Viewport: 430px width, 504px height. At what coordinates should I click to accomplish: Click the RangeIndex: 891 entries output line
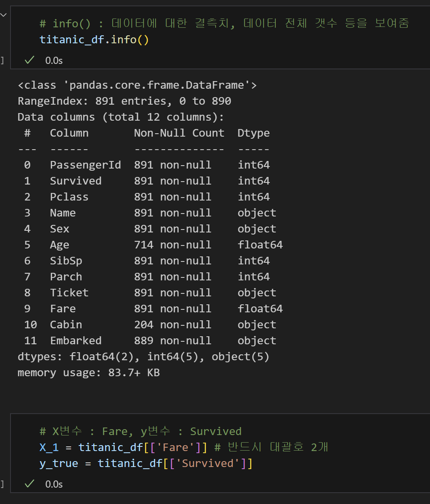124,101
